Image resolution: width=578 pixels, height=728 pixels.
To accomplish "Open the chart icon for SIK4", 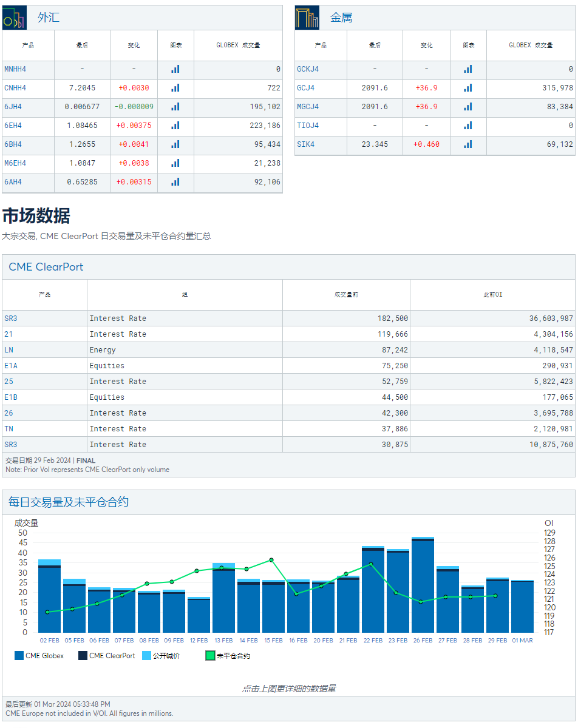I will point(468,144).
